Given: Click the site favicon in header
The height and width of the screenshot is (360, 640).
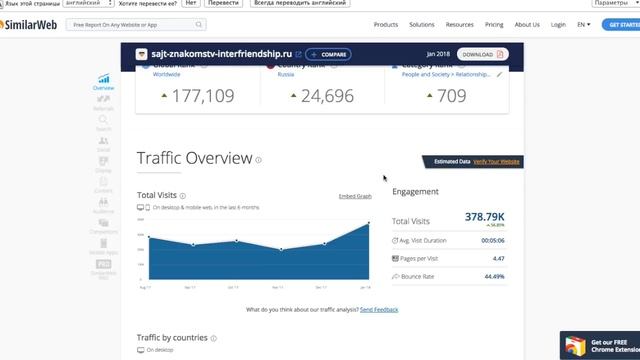Looking at the screenshot, I should pyautogui.click(x=142, y=54).
